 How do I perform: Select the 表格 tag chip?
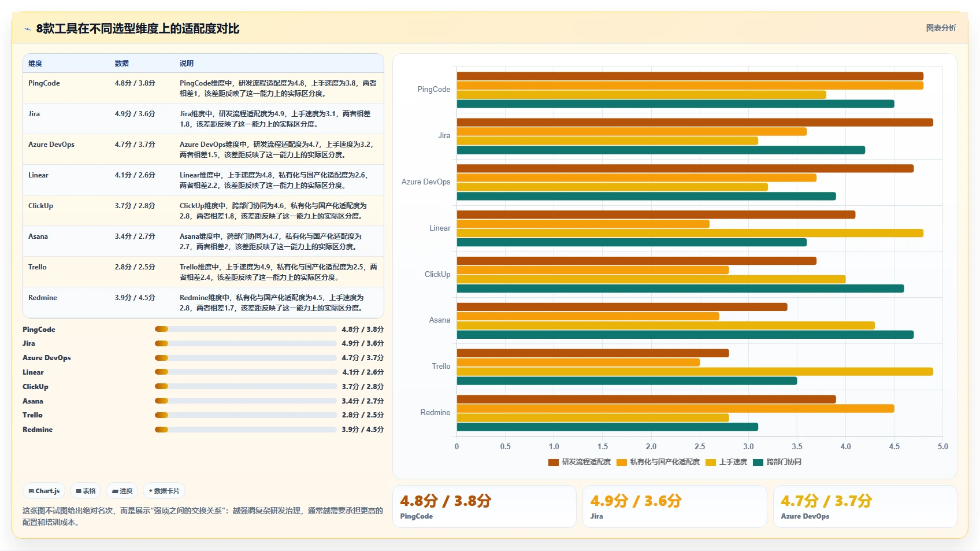pyautogui.click(x=86, y=491)
